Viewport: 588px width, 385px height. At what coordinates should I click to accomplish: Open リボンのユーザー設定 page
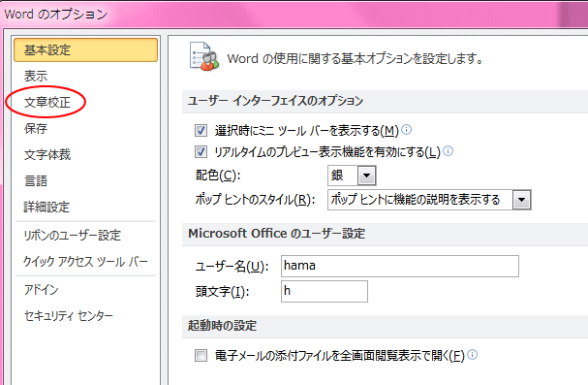(x=72, y=236)
